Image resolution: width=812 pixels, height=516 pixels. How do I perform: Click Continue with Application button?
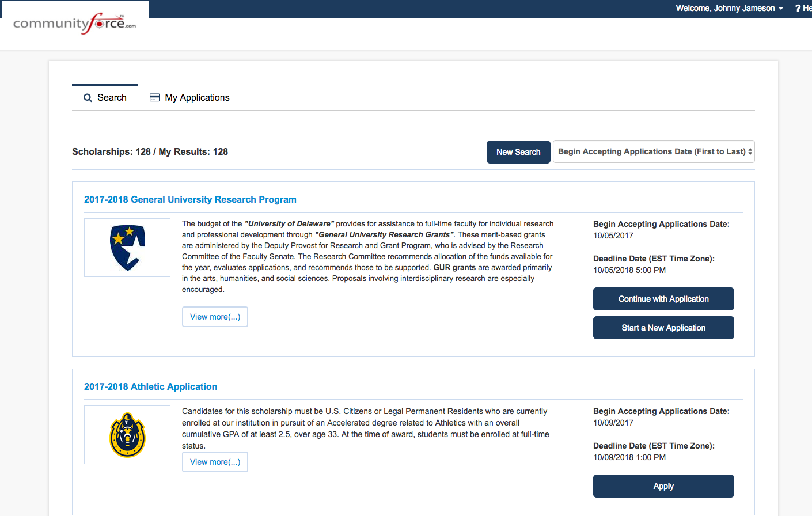pos(663,299)
